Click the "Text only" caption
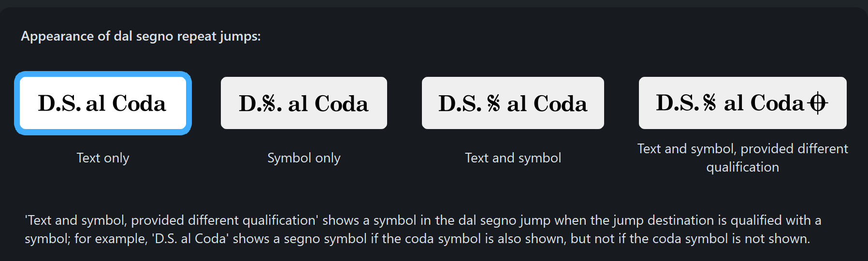The height and width of the screenshot is (261, 868). pyautogui.click(x=103, y=158)
